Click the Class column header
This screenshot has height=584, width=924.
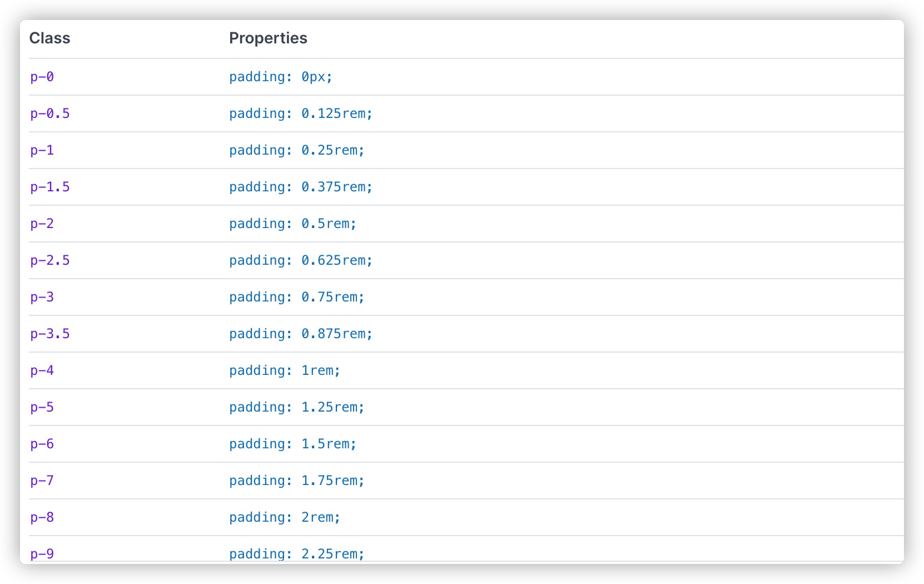49,38
